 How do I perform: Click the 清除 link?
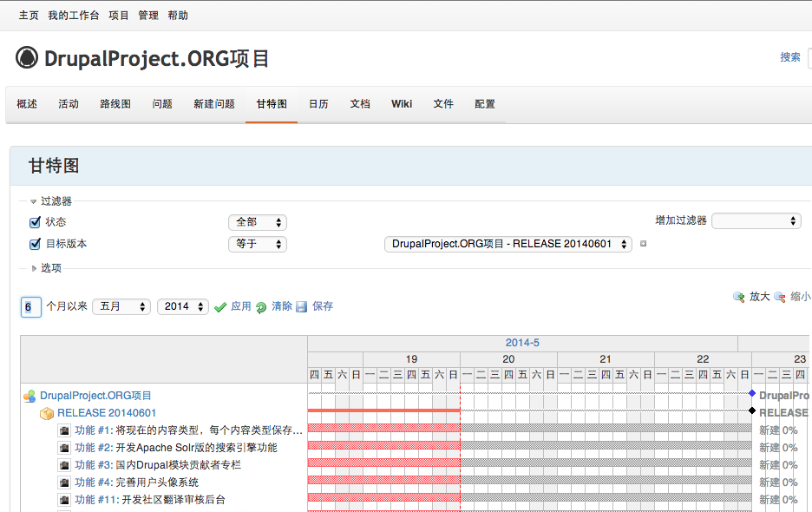click(282, 306)
